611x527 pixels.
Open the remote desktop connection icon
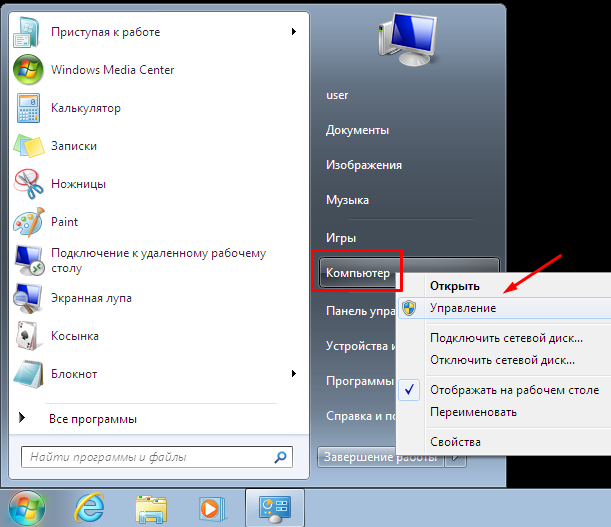point(29,260)
